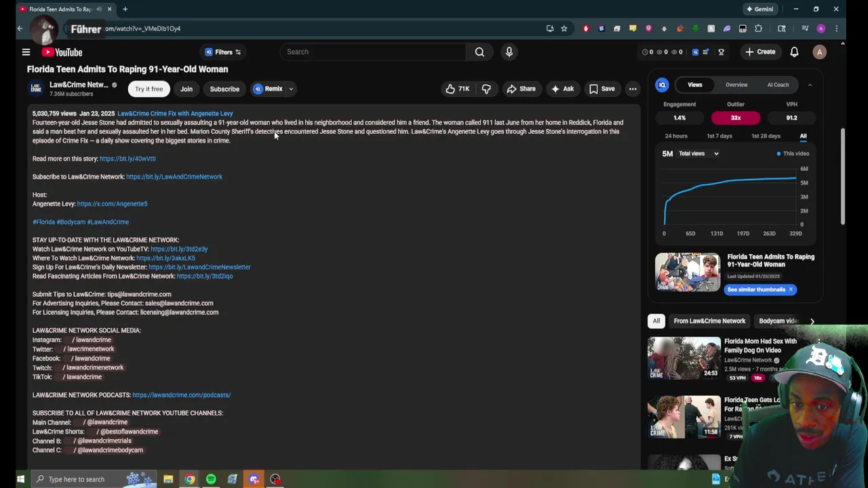
Task: Share the video
Action: tap(521, 89)
